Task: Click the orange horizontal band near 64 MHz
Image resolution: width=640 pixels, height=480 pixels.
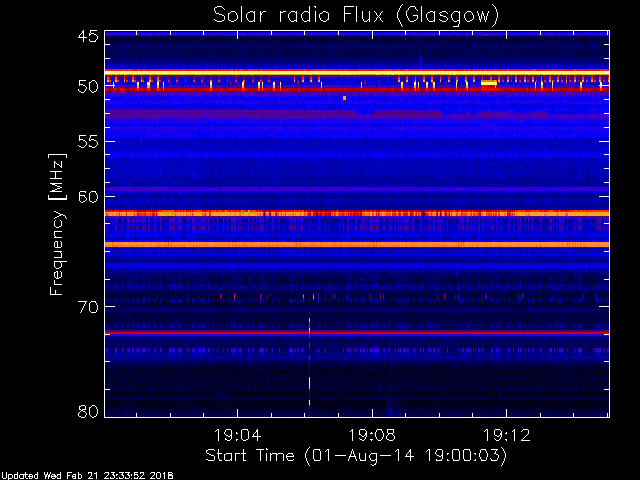Action: (x=357, y=244)
